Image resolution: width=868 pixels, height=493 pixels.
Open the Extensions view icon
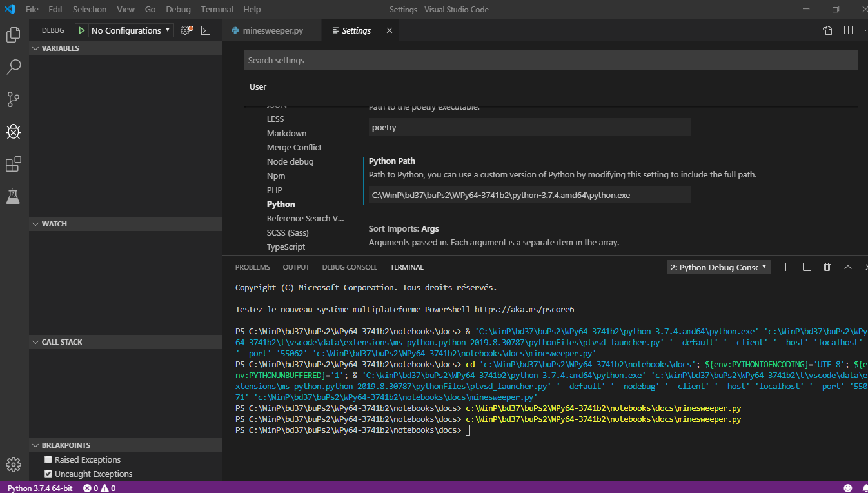(x=13, y=165)
